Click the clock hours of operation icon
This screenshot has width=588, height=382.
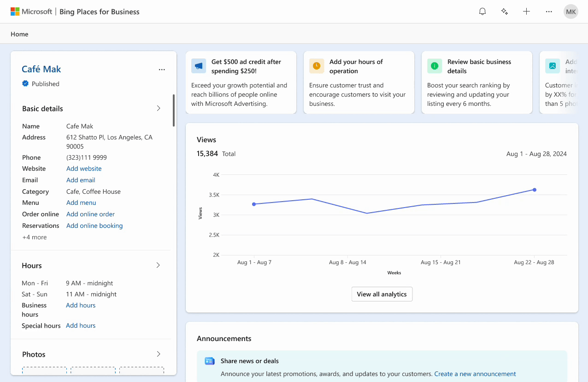click(x=317, y=66)
